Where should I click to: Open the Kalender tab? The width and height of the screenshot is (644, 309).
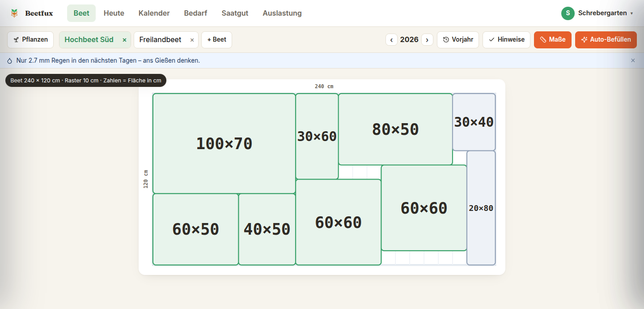point(154,13)
